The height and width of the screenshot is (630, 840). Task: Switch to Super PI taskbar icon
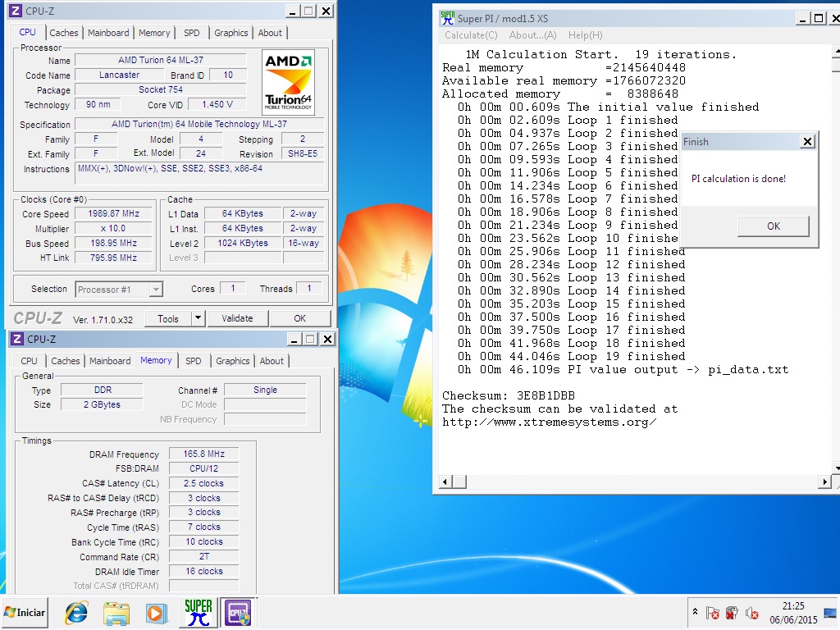pos(199,612)
